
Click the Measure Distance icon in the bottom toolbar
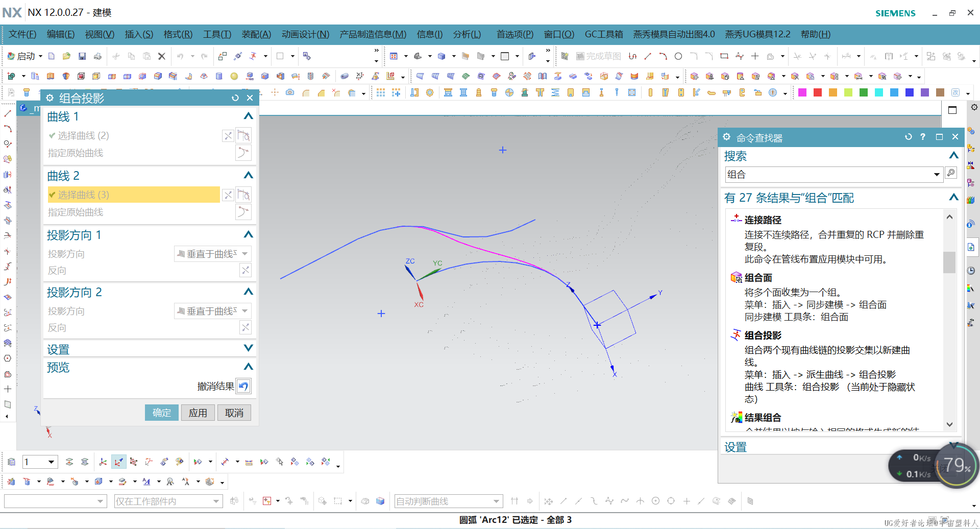click(249, 462)
